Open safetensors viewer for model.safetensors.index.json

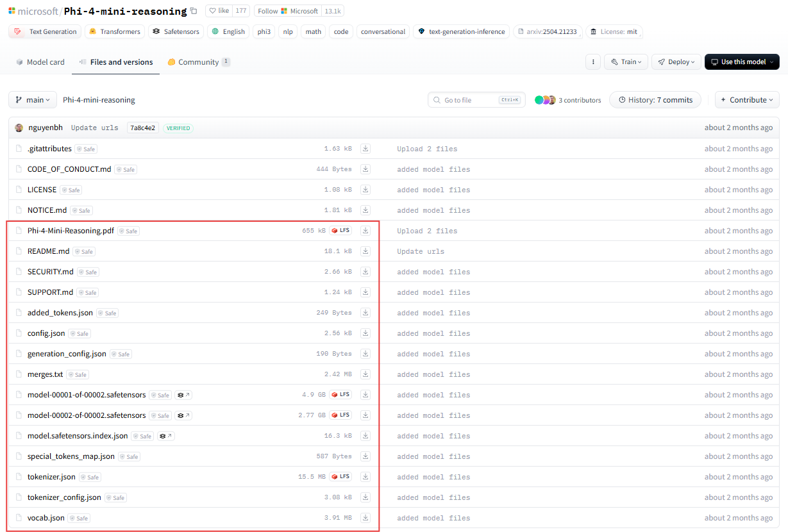165,436
